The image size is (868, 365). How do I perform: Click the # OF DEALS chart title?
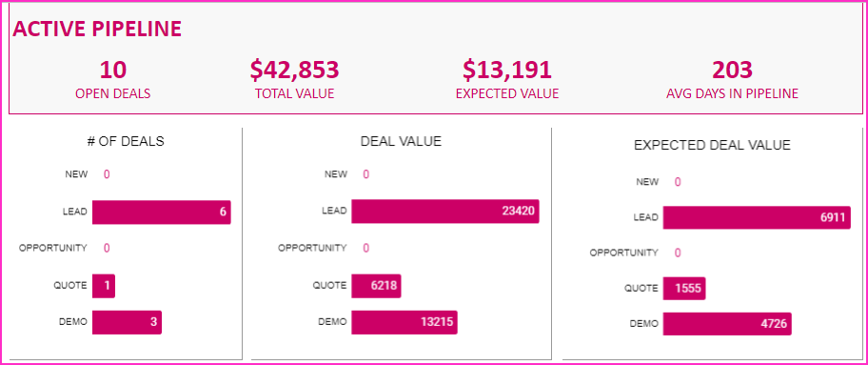(126, 141)
